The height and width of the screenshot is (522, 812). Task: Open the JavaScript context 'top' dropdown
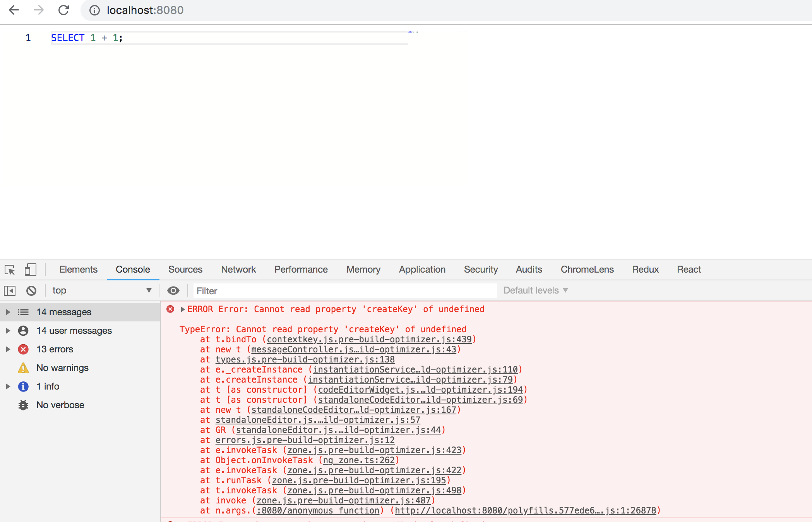coord(101,290)
